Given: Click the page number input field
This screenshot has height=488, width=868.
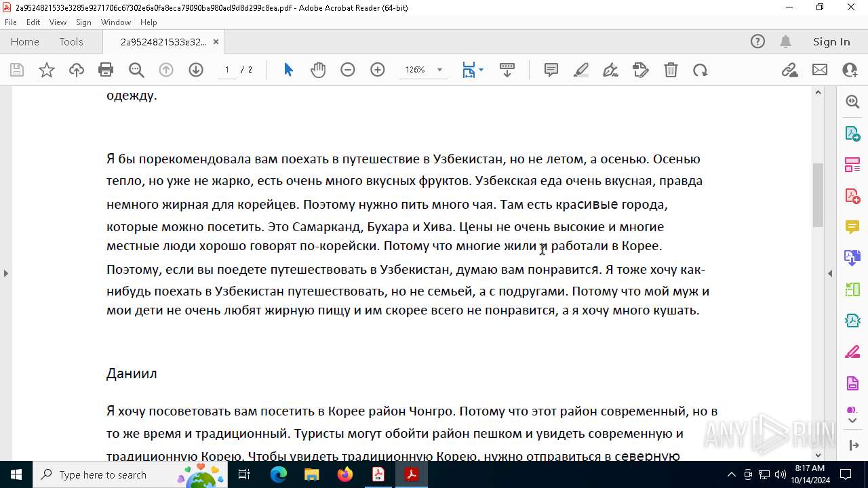Looking at the screenshot, I should [x=226, y=70].
